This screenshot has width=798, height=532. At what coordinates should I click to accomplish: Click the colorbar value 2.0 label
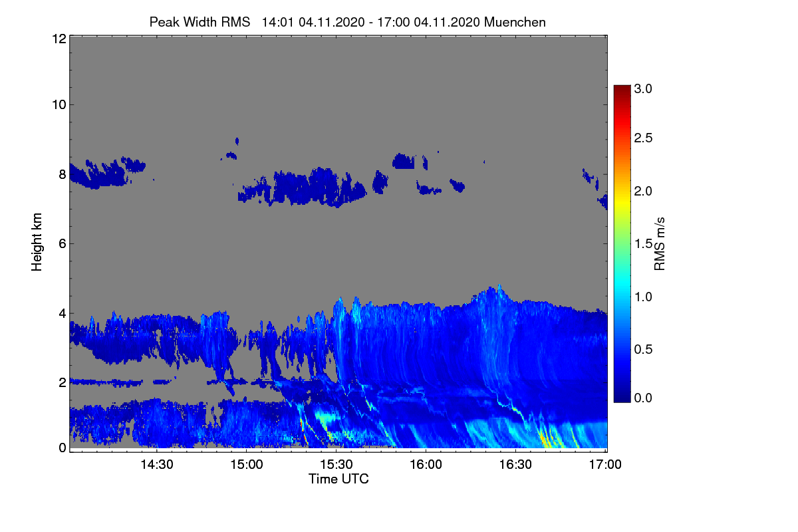[x=643, y=192]
